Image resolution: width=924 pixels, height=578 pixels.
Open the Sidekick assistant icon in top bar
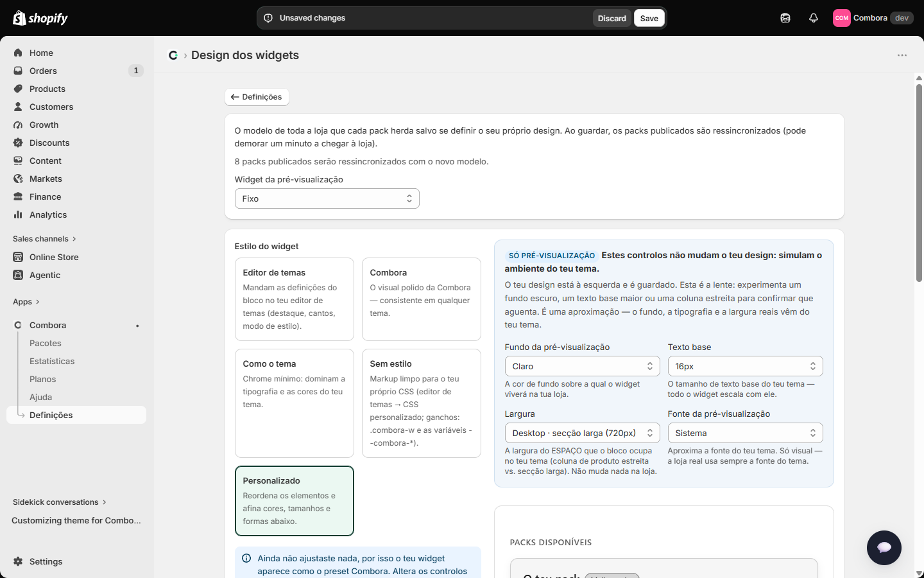coord(785,18)
